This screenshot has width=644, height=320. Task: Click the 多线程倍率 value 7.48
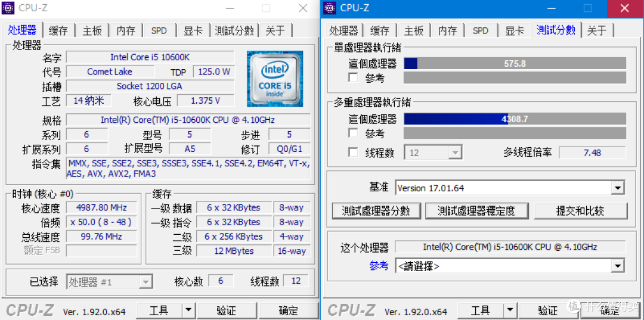click(x=592, y=153)
